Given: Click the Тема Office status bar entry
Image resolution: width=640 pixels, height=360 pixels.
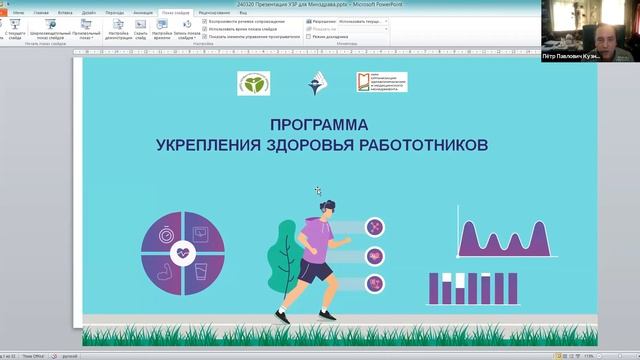Looking at the screenshot, I should [33, 356].
